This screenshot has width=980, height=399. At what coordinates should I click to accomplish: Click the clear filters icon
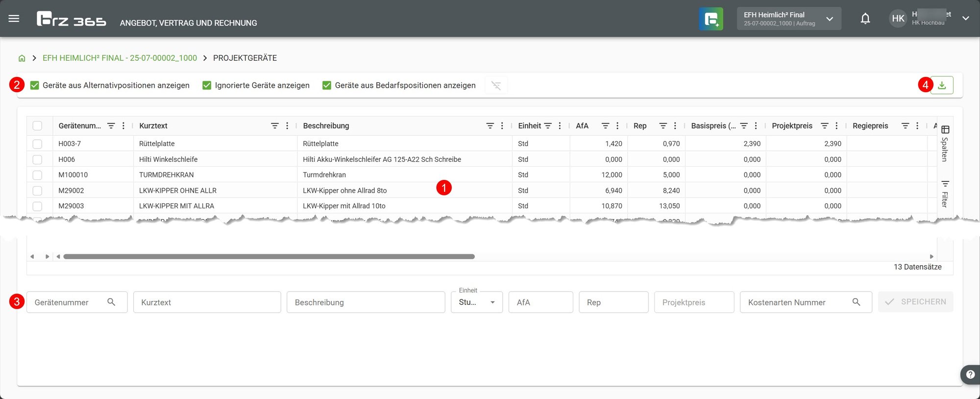pyautogui.click(x=496, y=85)
